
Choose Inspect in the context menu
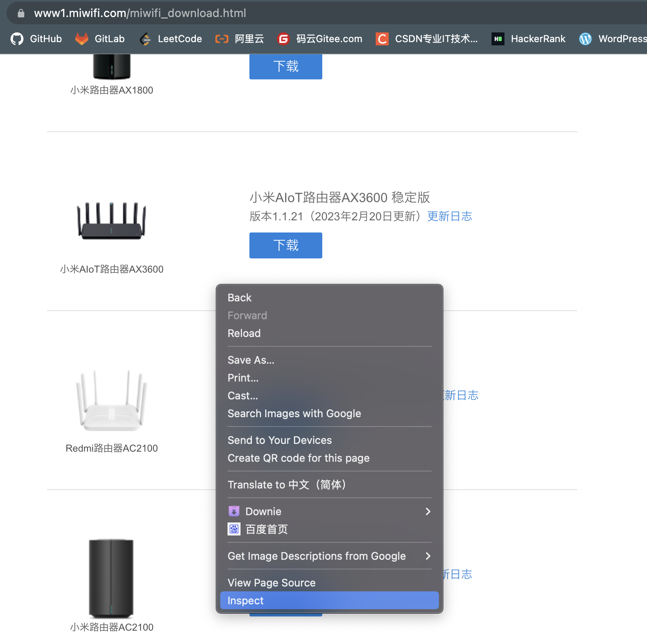[x=330, y=601]
